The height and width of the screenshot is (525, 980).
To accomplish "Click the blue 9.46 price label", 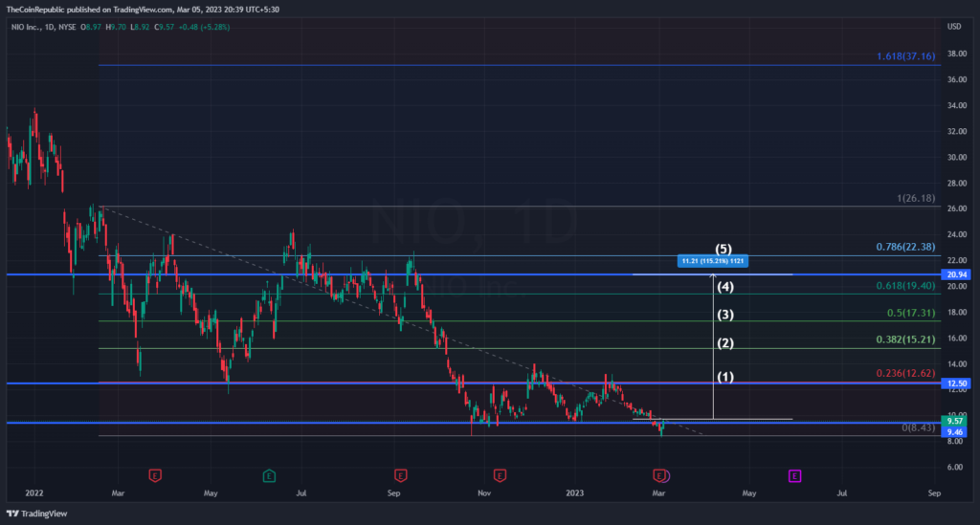I will 955,432.
